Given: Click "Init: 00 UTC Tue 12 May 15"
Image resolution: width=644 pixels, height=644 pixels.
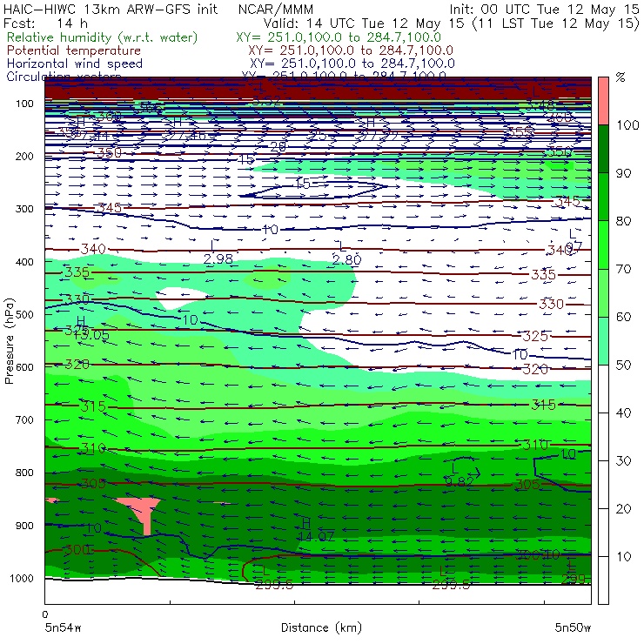Looking at the screenshot, I should click(x=544, y=10).
